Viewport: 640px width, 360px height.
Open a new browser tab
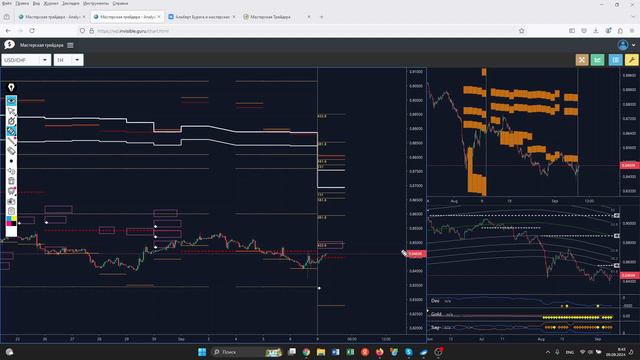pos(322,17)
